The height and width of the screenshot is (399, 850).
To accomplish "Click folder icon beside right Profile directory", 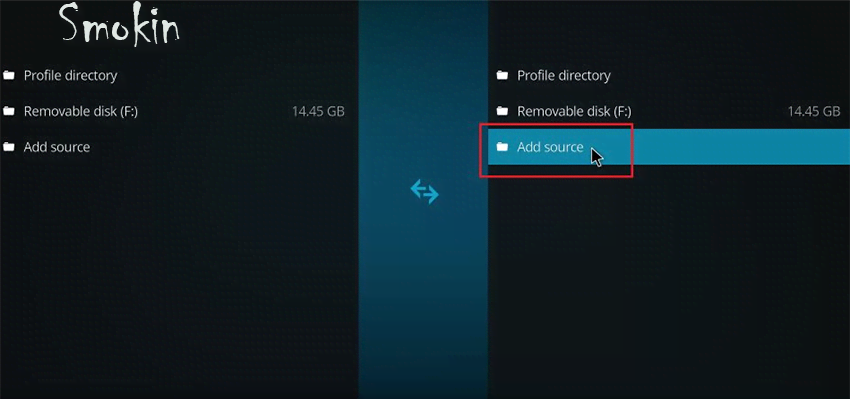I will point(503,75).
